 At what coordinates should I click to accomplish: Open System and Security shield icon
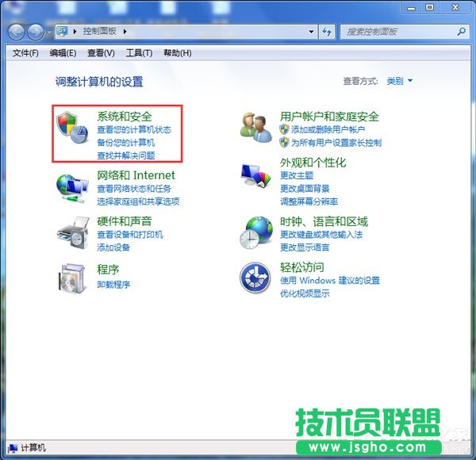coord(72,128)
